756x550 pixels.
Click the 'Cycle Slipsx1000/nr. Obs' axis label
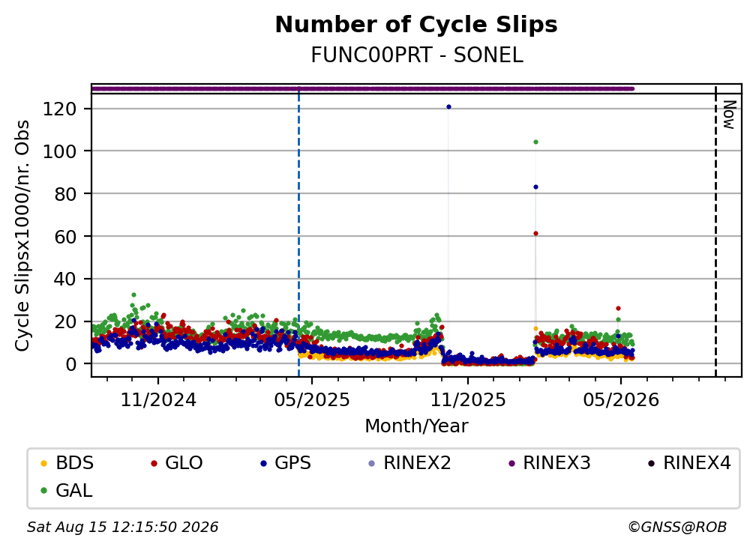[22, 235]
